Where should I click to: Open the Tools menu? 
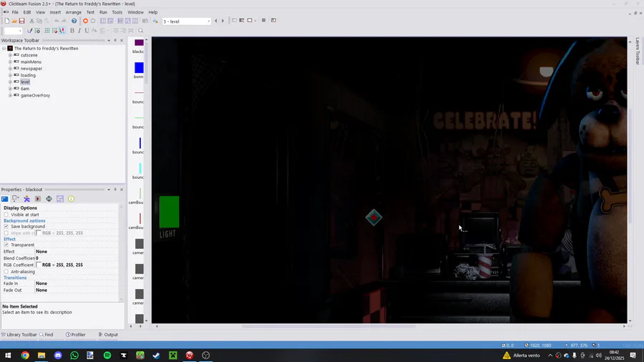117,12
